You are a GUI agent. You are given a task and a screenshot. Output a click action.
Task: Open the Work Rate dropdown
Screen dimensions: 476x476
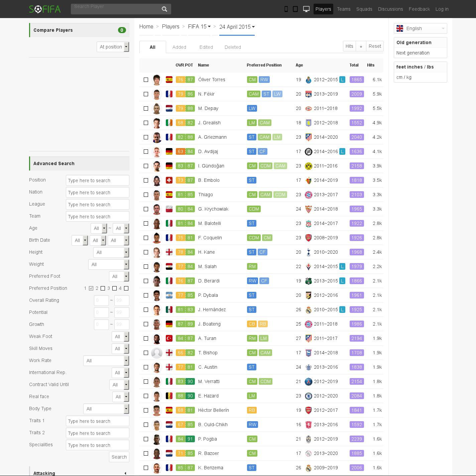click(106, 361)
